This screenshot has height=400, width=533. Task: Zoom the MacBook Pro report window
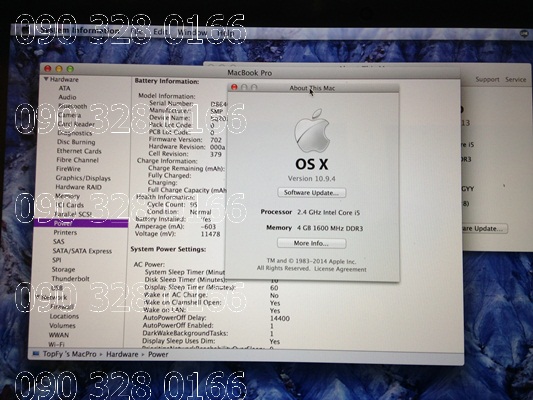coord(70,69)
